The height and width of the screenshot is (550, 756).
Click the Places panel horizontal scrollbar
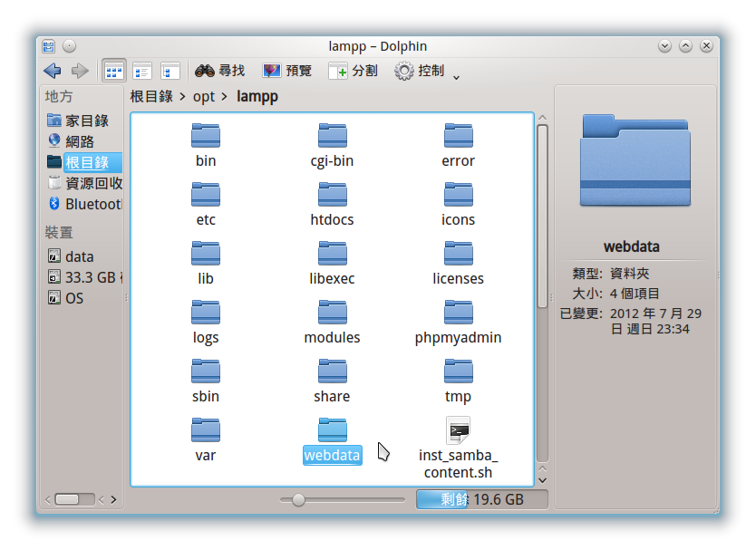(x=74, y=499)
